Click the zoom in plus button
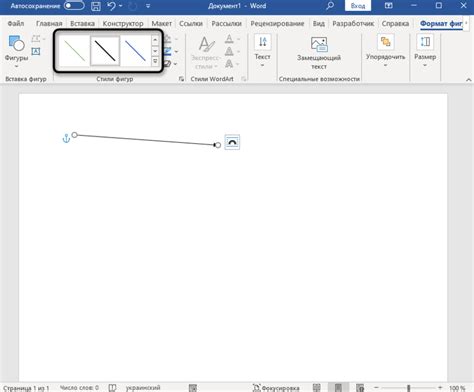The height and width of the screenshot is (392, 474). tap(440, 387)
